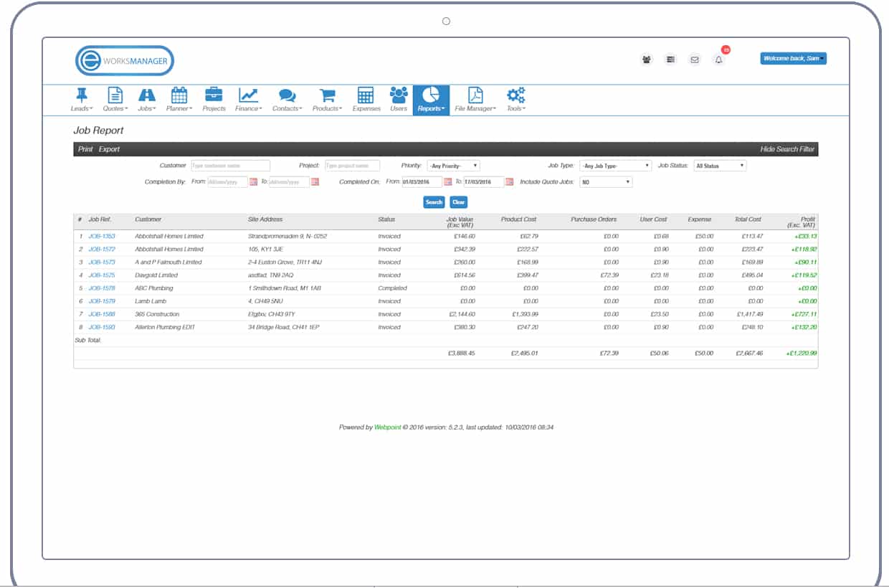The width and height of the screenshot is (889, 588).
Task: Click the Completed status cell
Action: [x=392, y=288]
